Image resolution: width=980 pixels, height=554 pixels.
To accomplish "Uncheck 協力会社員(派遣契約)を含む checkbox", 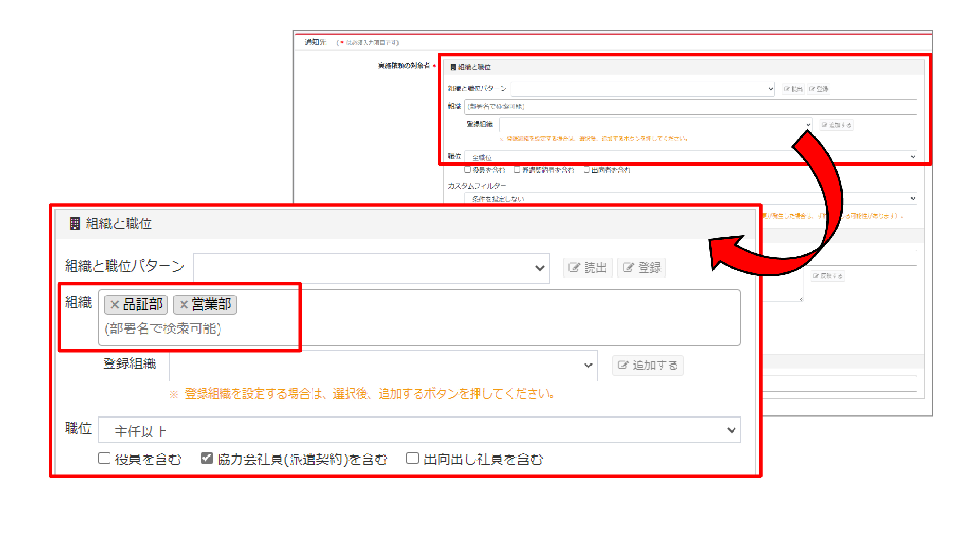I will pos(207,458).
